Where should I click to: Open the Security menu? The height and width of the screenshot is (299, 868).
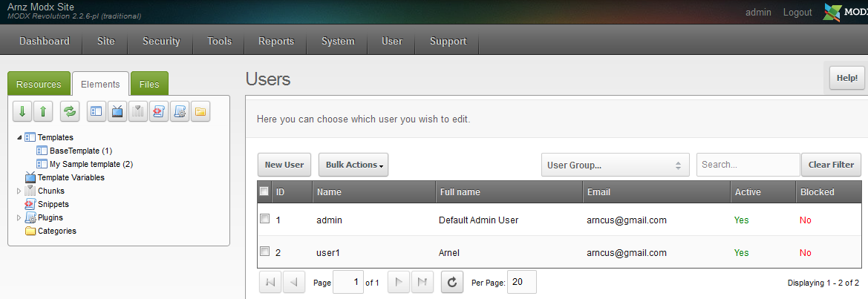(x=161, y=42)
